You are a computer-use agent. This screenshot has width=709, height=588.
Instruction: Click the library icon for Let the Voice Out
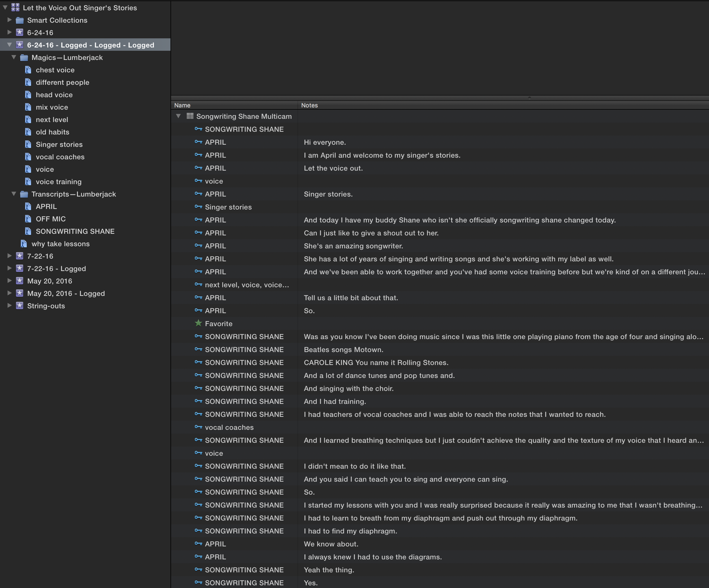(15, 7)
